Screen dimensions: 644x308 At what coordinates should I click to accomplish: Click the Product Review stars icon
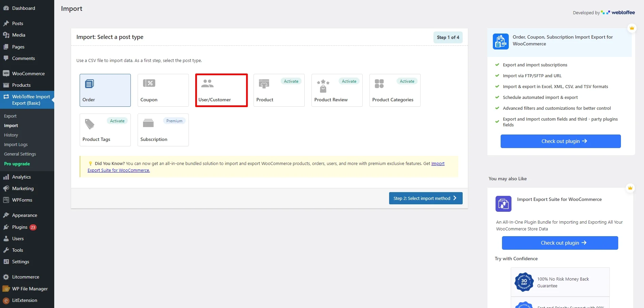tap(323, 86)
